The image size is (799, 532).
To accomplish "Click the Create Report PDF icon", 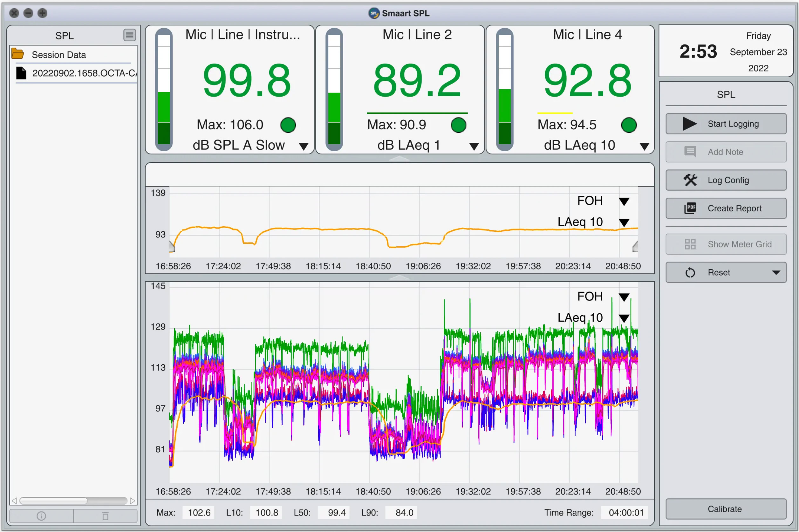I will (690, 208).
